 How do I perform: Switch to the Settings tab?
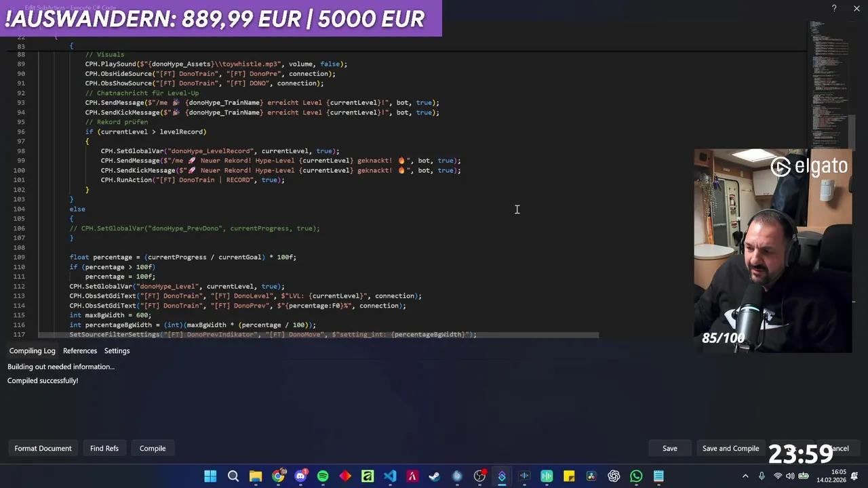coord(117,350)
